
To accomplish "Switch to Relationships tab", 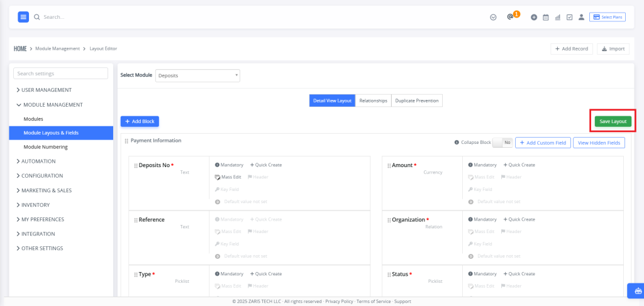I will pos(374,101).
